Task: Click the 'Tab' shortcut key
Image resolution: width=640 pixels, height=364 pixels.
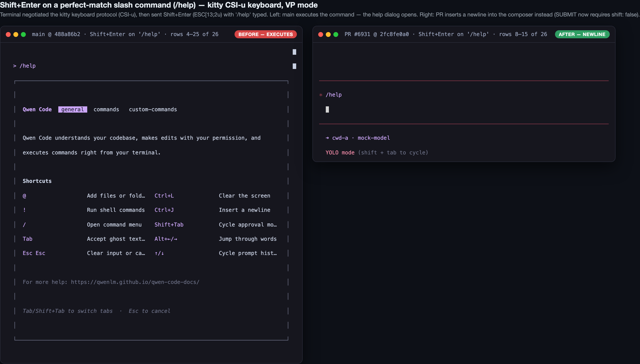Action: click(x=28, y=239)
